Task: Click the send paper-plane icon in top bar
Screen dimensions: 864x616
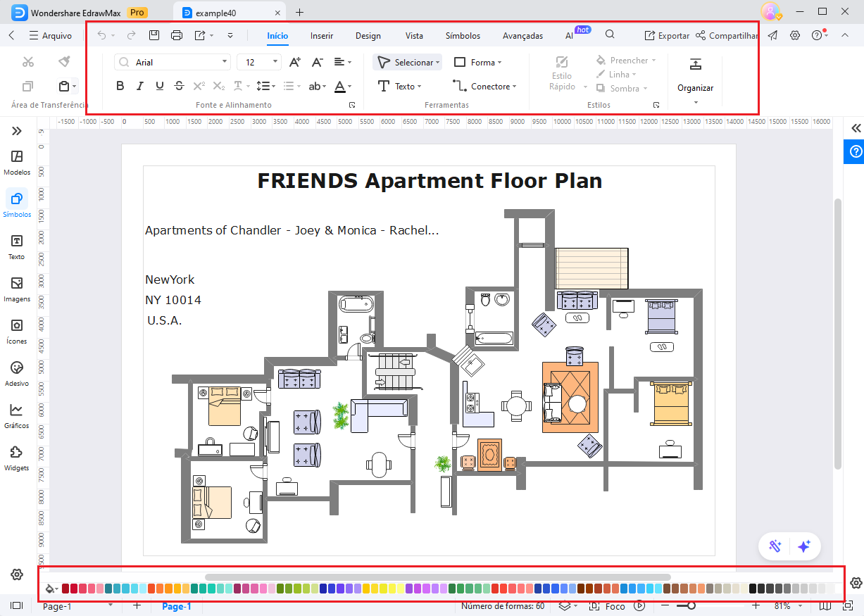Action: (773, 35)
